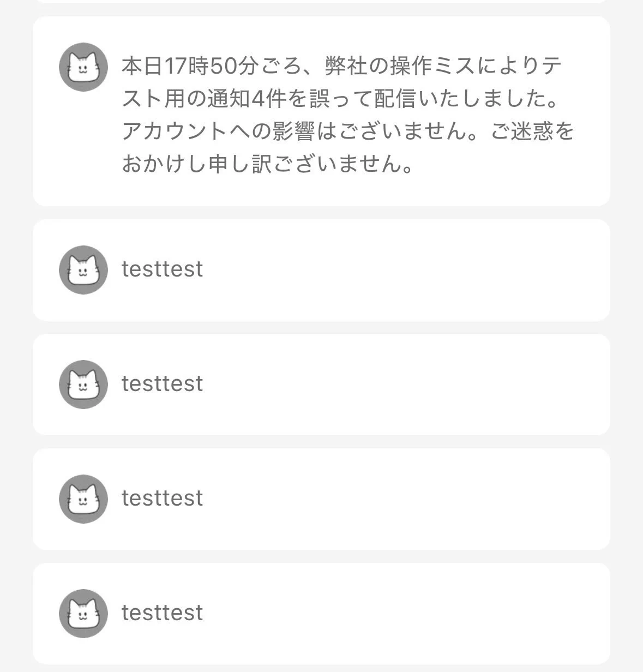Tap the cat avatar on the third testtest notification
This screenshot has height=672, width=643.
pyautogui.click(x=83, y=499)
